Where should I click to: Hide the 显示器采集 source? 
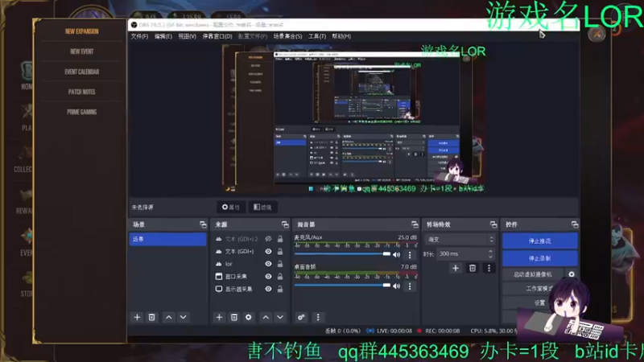(x=268, y=289)
